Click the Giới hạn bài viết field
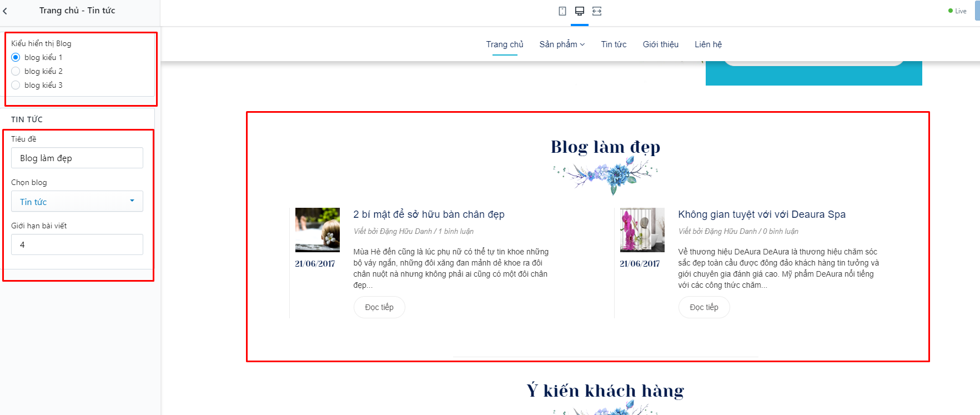The image size is (980, 415). pyautogui.click(x=77, y=244)
